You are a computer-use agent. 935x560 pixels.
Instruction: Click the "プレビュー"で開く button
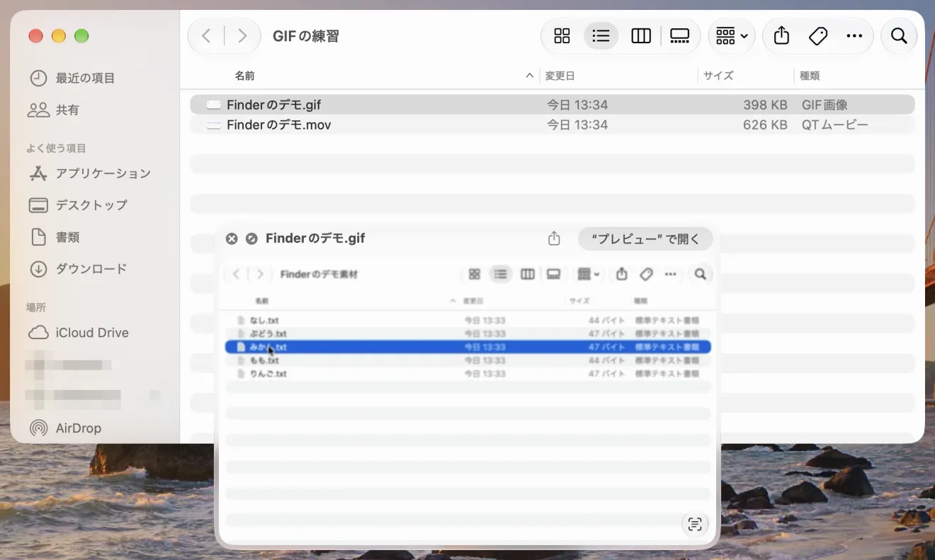645,239
